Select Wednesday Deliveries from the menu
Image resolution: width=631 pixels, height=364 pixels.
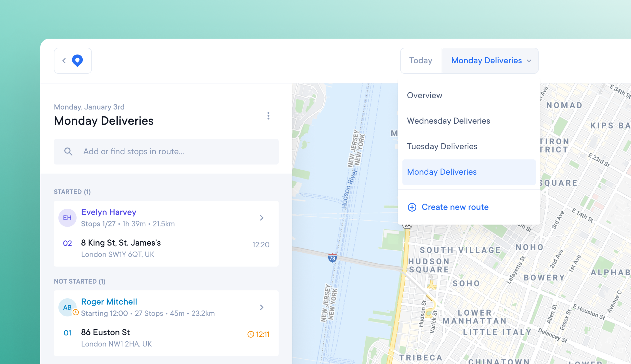469,121
